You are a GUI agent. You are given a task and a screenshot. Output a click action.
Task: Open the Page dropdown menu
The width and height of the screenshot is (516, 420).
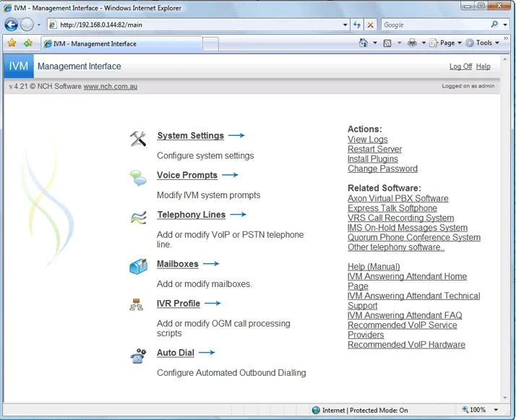[x=446, y=43]
